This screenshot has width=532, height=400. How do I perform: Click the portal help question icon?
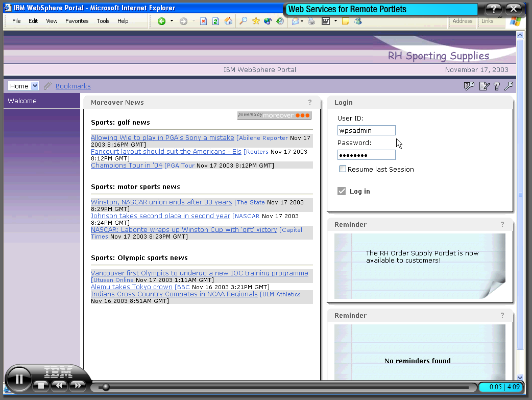tap(497, 86)
